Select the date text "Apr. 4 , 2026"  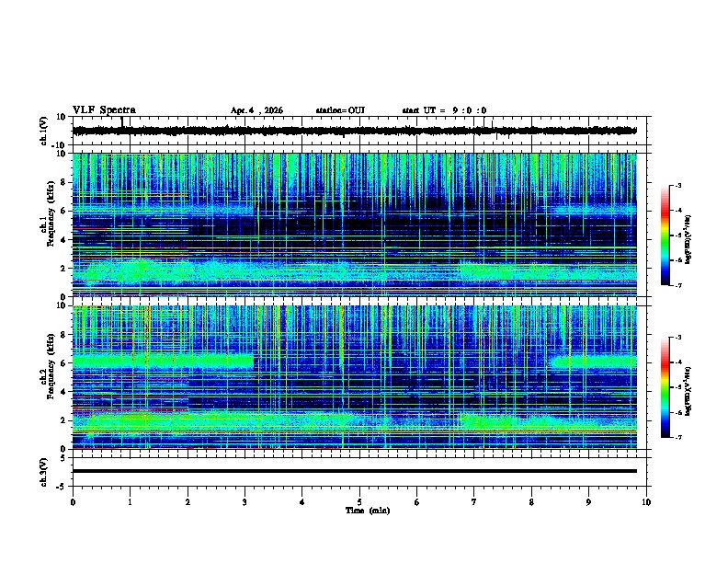coord(256,110)
